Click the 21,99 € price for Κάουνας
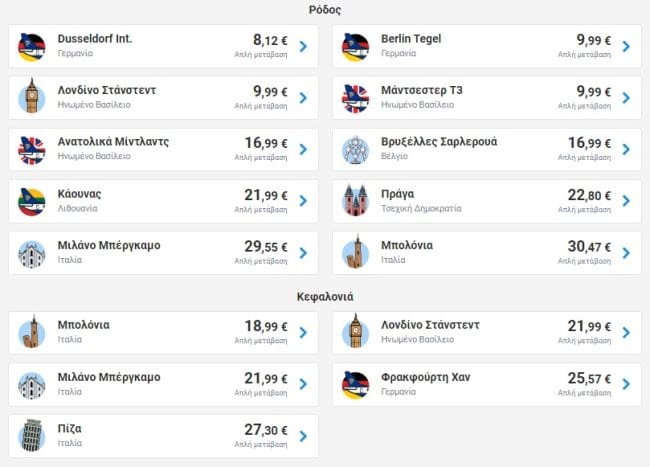The image size is (650, 467). [x=266, y=194]
